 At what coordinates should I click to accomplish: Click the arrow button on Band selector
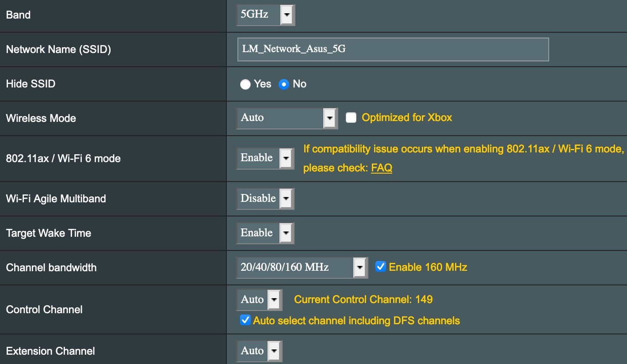(287, 15)
